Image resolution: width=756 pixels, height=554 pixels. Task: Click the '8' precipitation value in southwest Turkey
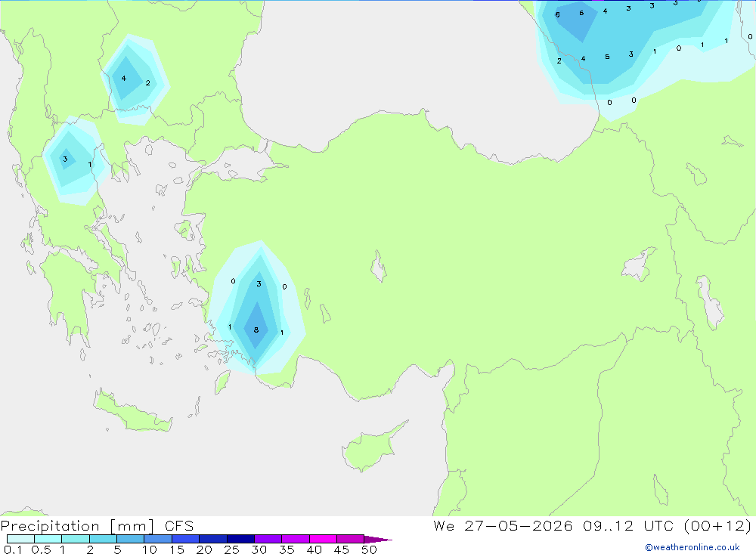(x=256, y=330)
